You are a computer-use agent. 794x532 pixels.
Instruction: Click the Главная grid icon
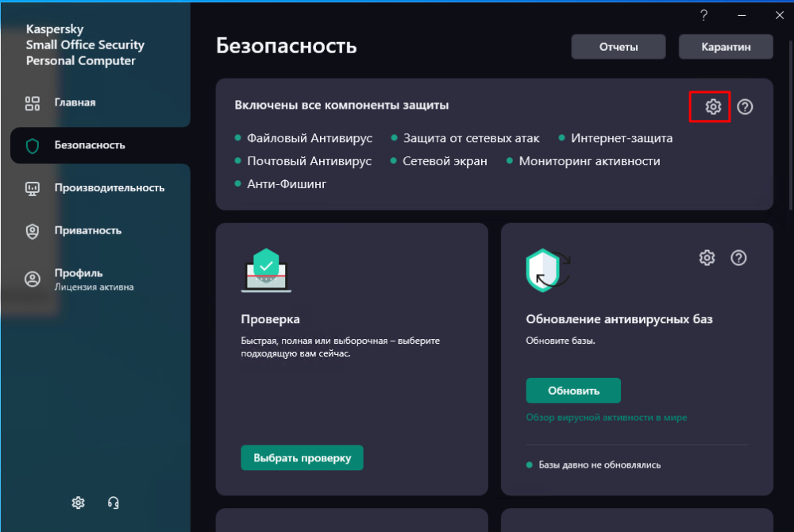pos(33,103)
